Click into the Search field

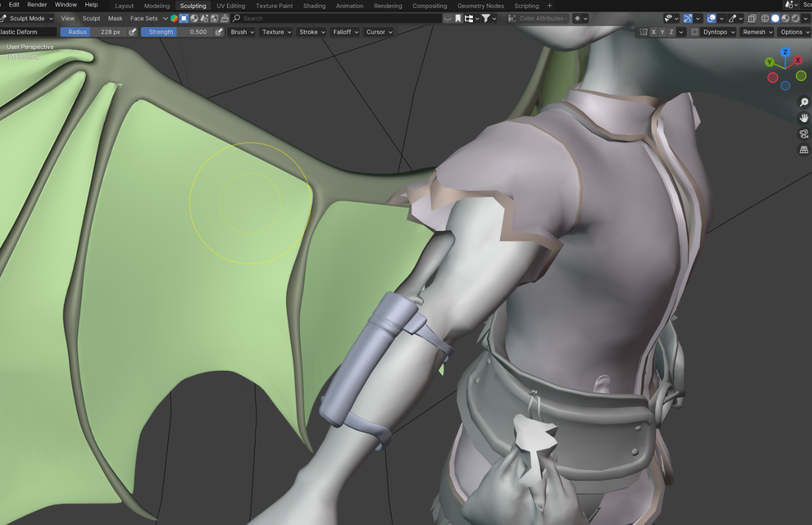[336, 18]
